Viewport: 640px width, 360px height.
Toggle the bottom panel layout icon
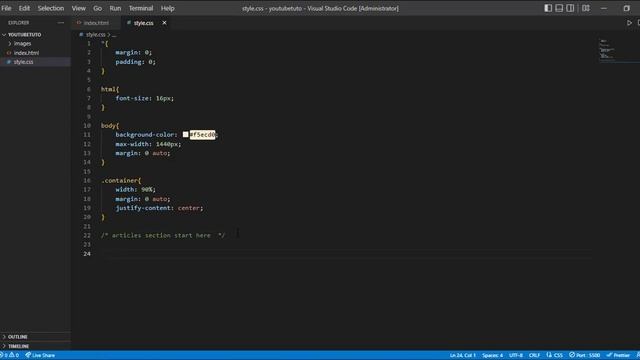pyautogui.click(x=559, y=8)
